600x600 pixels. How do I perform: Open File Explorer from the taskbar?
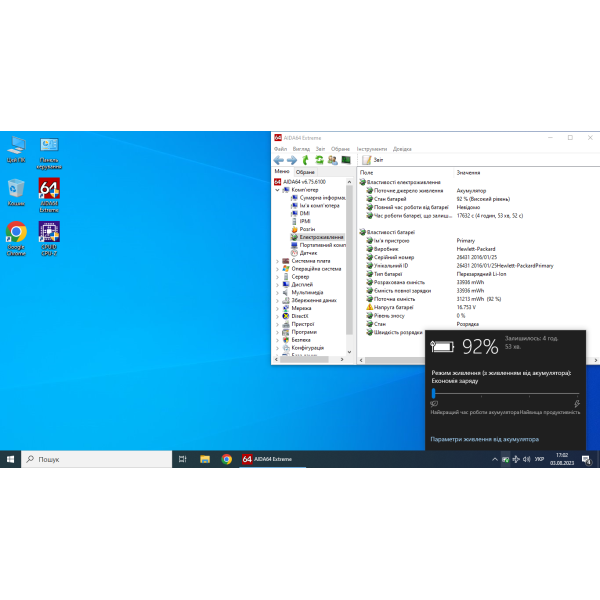pyautogui.click(x=205, y=459)
